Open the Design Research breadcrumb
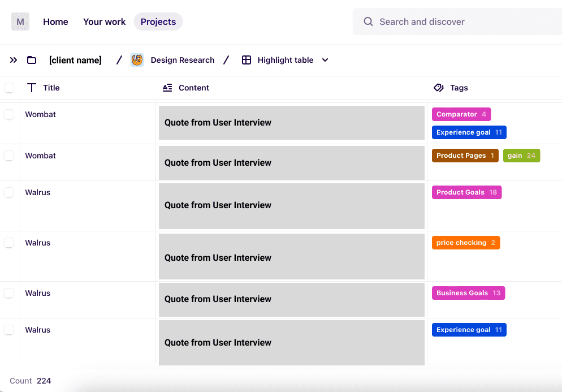This screenshot has height=392, width=562. click(183, 60)
